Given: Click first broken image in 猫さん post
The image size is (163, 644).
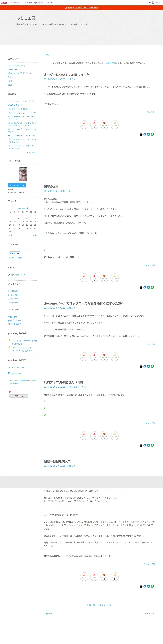Looking at the screenshot, I should click(x=45, y=401).
